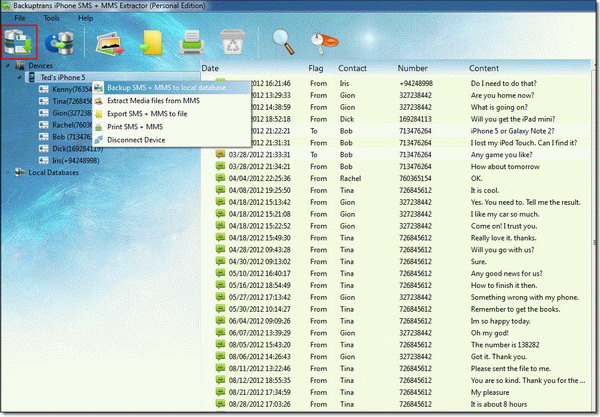Select the Local Databases tree item

(x=54, y=173)
